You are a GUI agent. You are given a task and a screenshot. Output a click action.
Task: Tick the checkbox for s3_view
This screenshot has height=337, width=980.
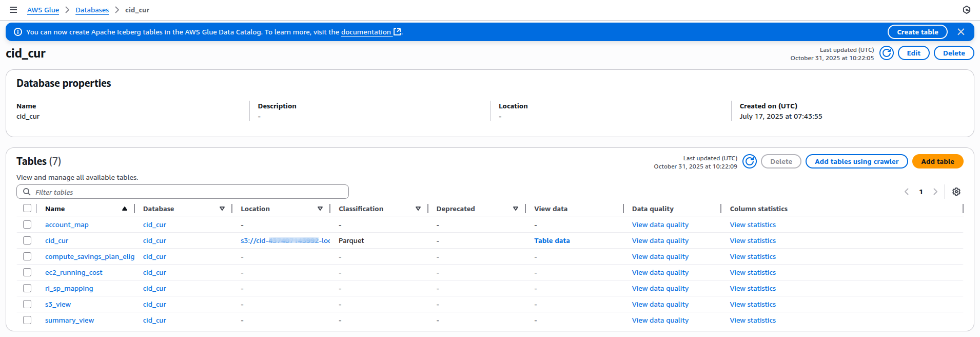27,304
